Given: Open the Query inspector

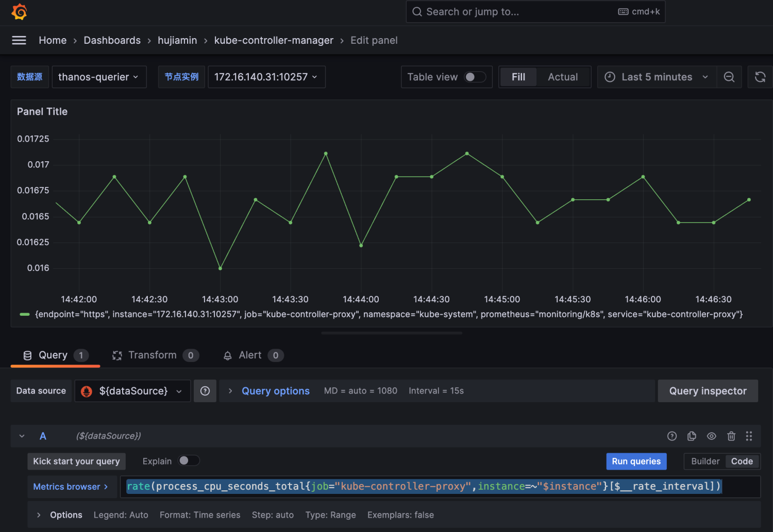Looking at the screenshot, I should [x=707, y=391].
